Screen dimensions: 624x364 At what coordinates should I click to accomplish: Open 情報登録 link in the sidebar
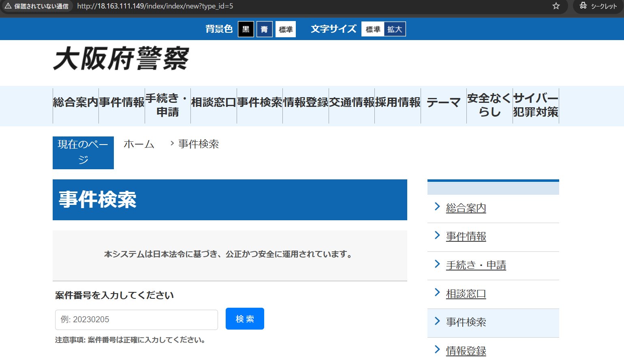point(466,351)
